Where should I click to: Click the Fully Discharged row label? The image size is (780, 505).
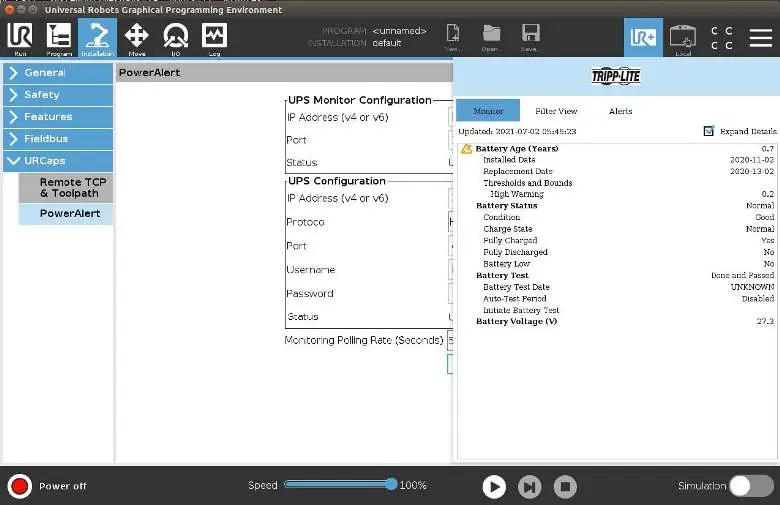(515, 252)
